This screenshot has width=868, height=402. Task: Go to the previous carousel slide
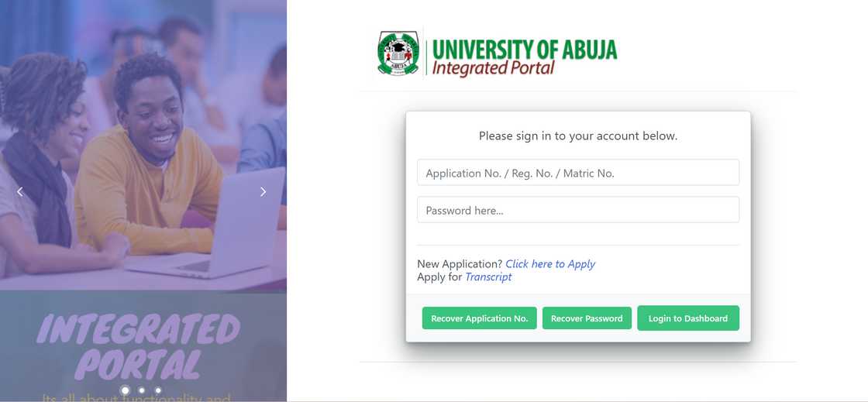[x=20, y=191]
